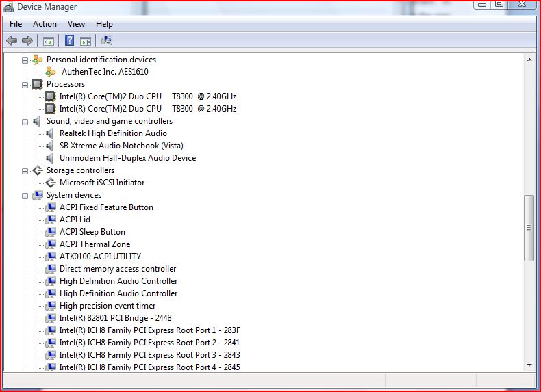Click Show/Hide Action Pane toolbar icon
This screenshot has width=541, height=392.
[86, 41]
